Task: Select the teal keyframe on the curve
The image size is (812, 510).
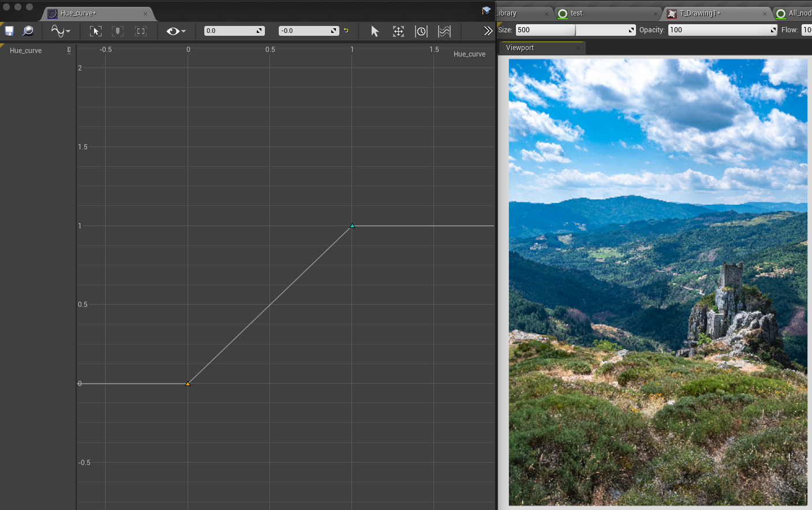Action: 352,226
